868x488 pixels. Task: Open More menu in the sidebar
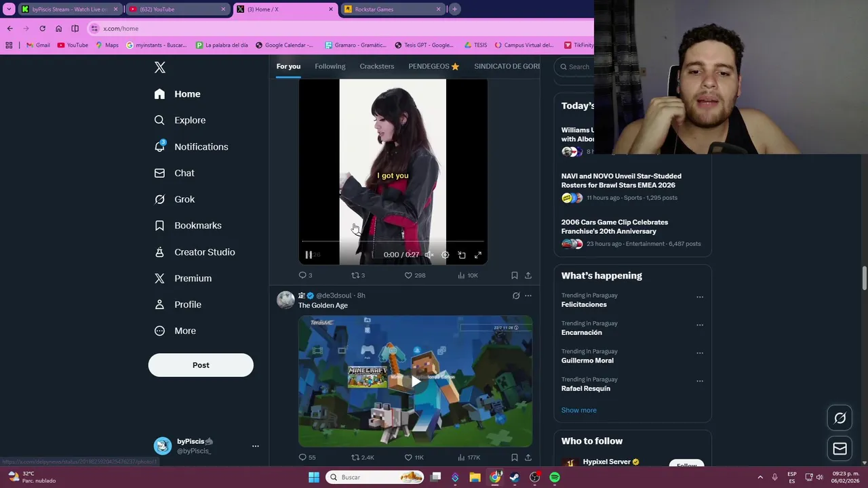pos(175,331)
